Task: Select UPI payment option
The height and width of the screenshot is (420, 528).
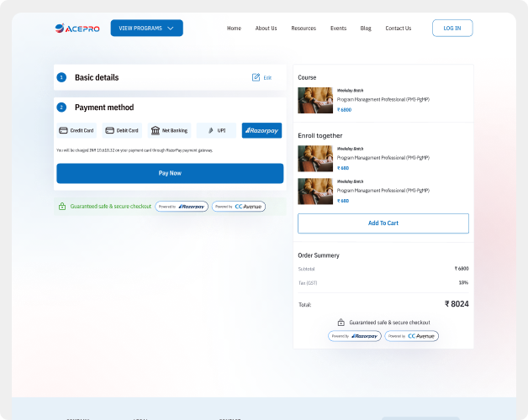Action: click(216, 131)
